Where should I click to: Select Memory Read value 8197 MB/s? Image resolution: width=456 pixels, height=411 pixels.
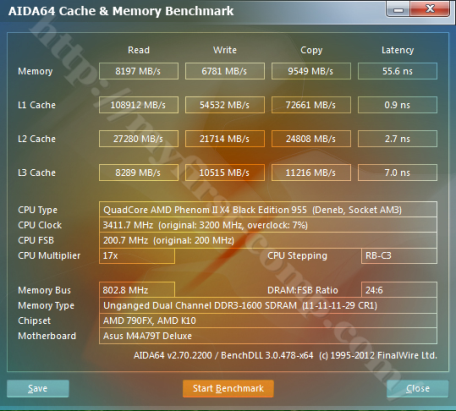(139, 71)
